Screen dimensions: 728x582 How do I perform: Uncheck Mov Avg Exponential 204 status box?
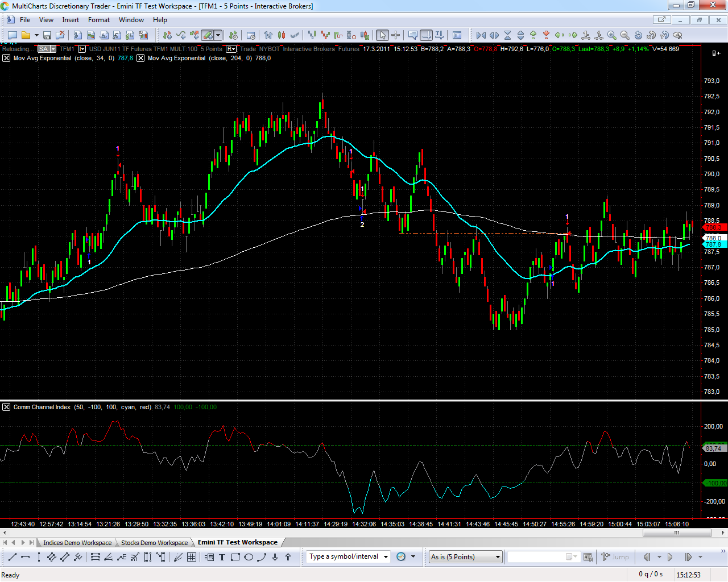point(140,58)
